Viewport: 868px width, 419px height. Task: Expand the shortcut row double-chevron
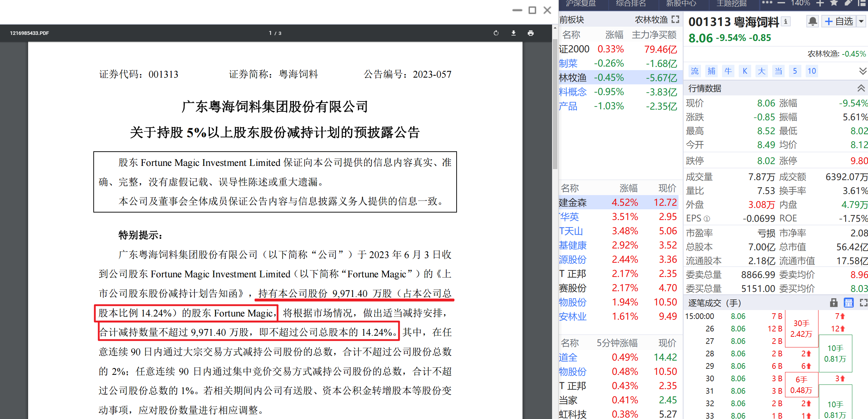coord(863,71)
